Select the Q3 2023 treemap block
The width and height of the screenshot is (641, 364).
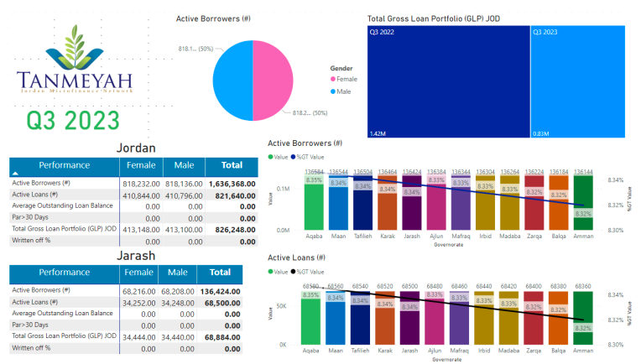coord(578,81)
